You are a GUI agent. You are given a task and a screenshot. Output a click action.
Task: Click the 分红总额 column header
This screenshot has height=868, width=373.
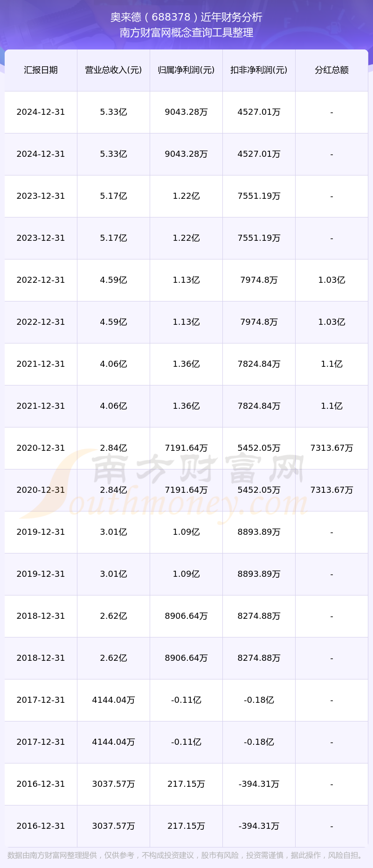[x=332, y=70]
